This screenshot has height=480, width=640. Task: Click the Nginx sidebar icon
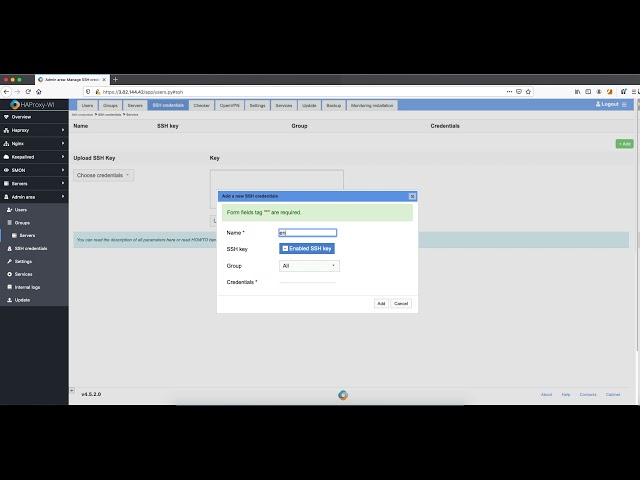[6, 144]
